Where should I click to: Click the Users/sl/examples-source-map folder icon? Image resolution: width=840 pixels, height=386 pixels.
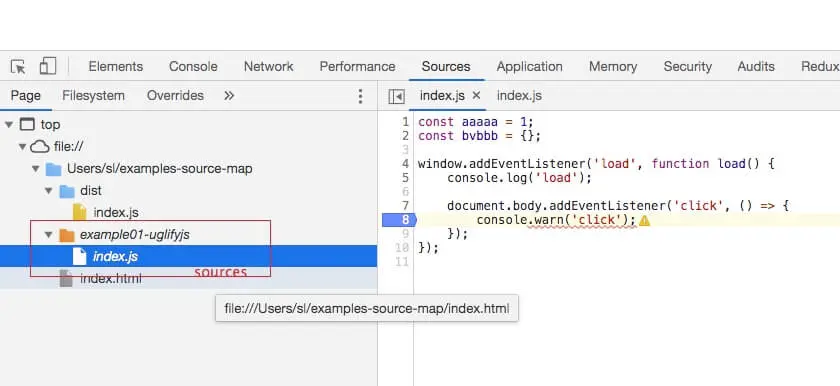(53, 169)
